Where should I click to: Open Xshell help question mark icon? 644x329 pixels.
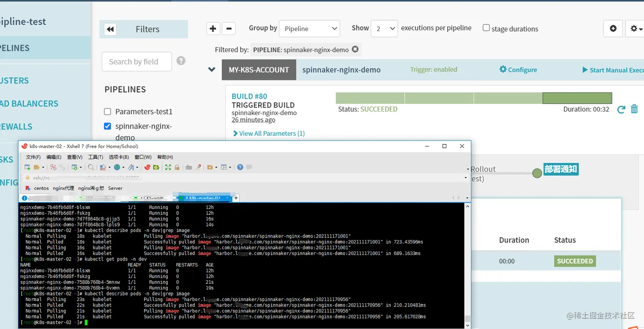[240, 167]
